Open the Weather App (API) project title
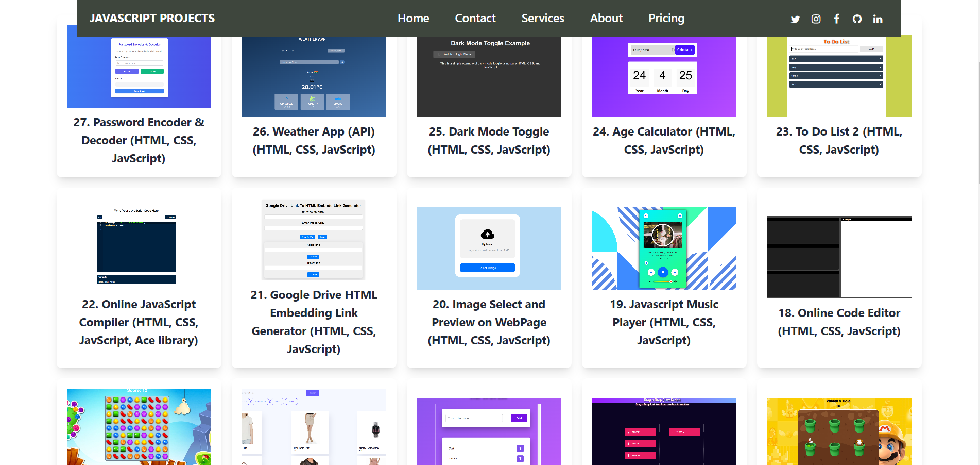980x465 pixels. click(x=314, y=141)
